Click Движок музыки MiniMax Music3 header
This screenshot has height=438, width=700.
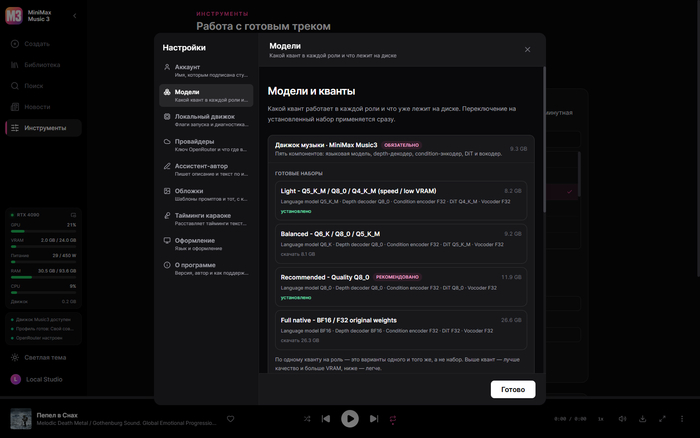(x=401, y=149)
